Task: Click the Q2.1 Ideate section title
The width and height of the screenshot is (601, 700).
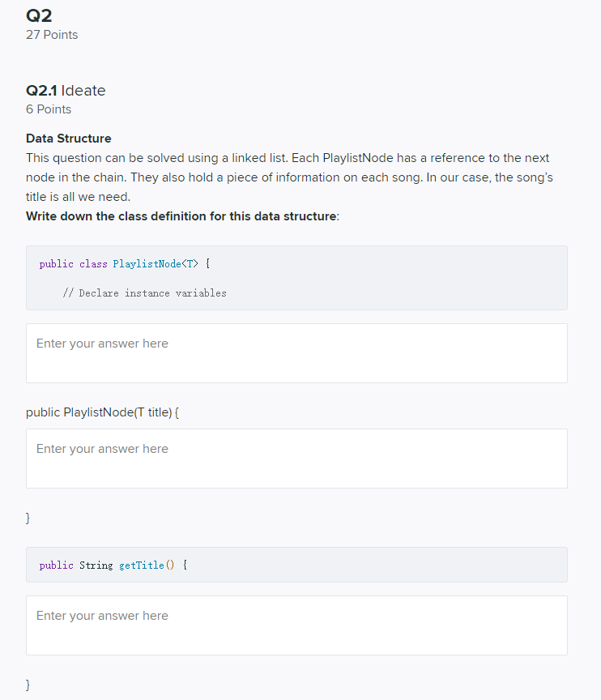Action: 65,91
